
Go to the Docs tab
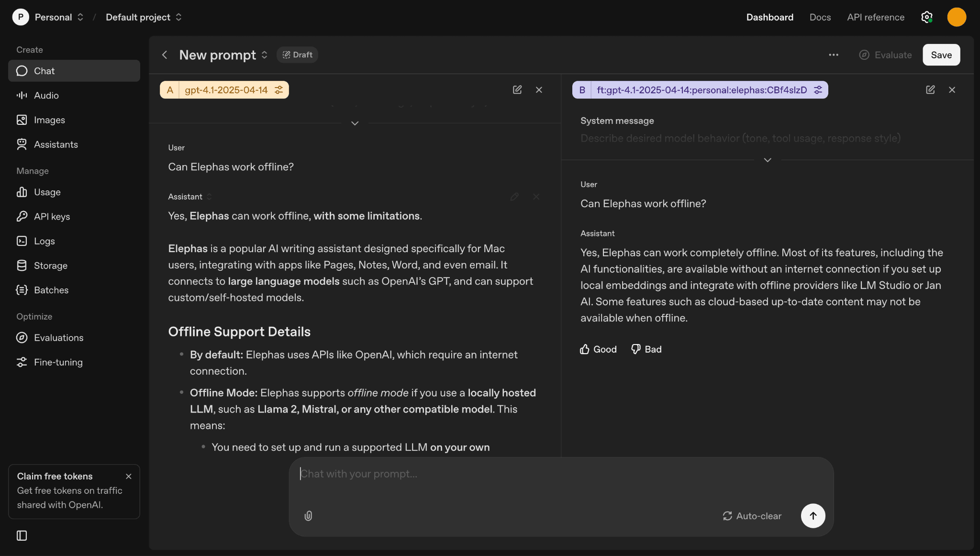(x=820, y=17)
